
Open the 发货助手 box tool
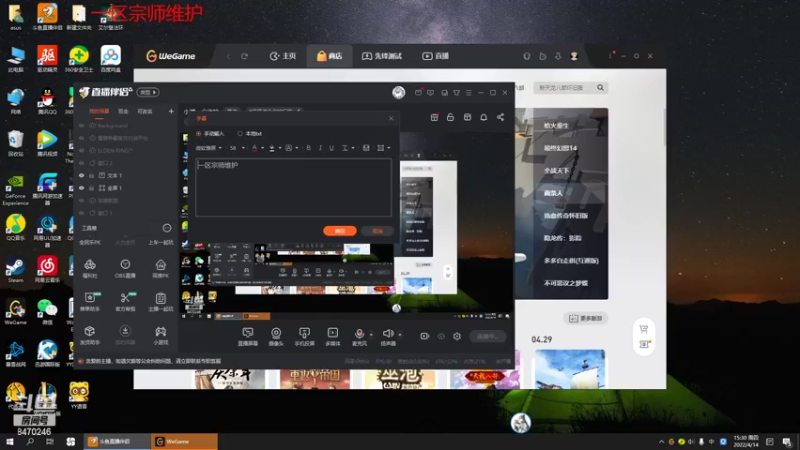(x=90, y=335)
